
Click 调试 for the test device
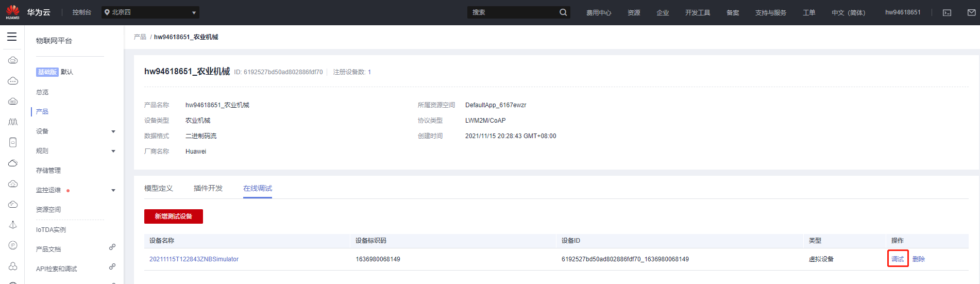898,259
